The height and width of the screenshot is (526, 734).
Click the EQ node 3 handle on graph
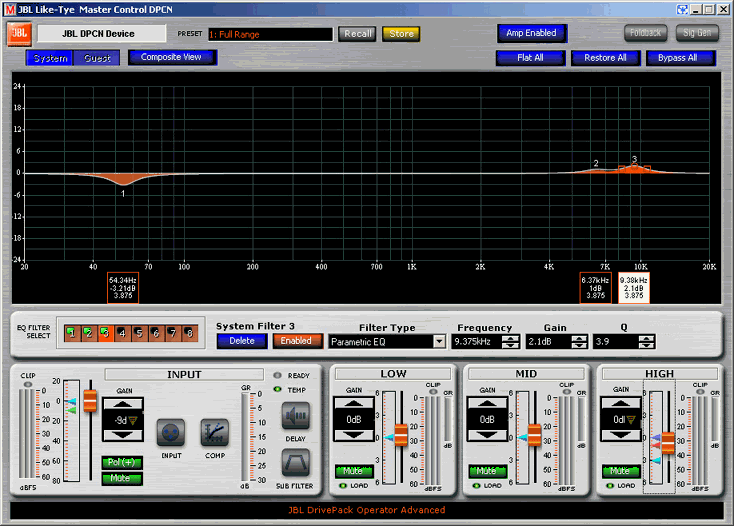[x=634, y=166]
